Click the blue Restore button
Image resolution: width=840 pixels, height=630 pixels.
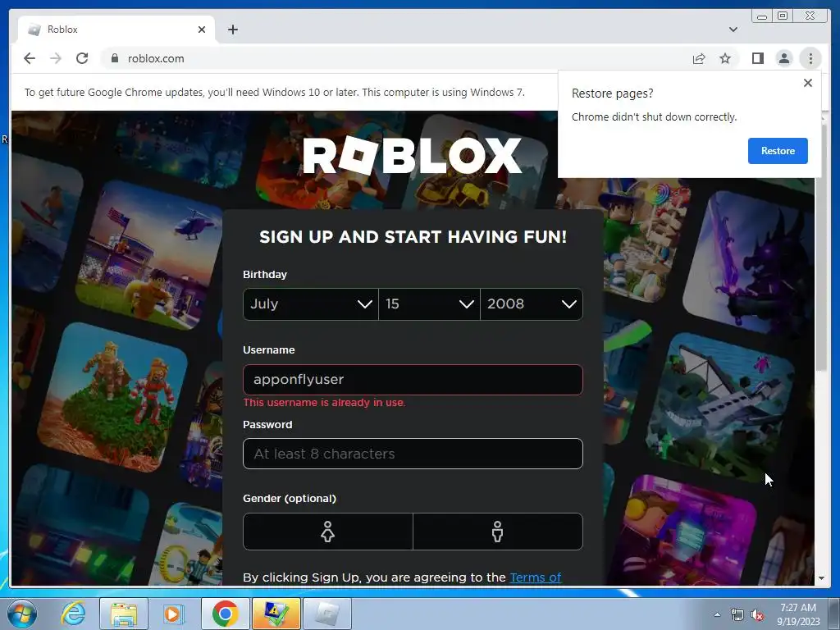pyautogui.click(x=778, y=151)
